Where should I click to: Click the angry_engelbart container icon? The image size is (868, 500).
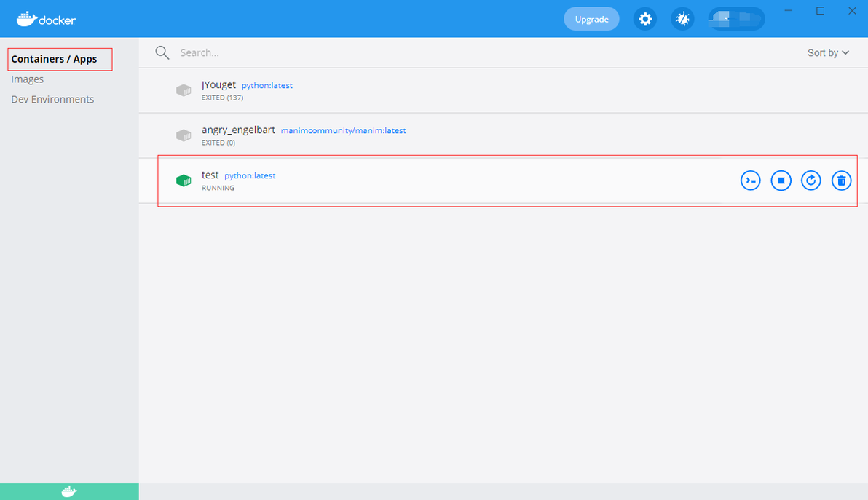click(184, 135)
